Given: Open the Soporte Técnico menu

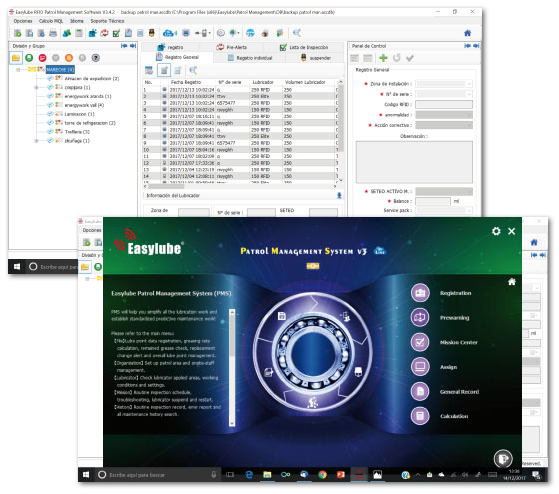Looking at the screenshot, I should (x=107, y=21).
